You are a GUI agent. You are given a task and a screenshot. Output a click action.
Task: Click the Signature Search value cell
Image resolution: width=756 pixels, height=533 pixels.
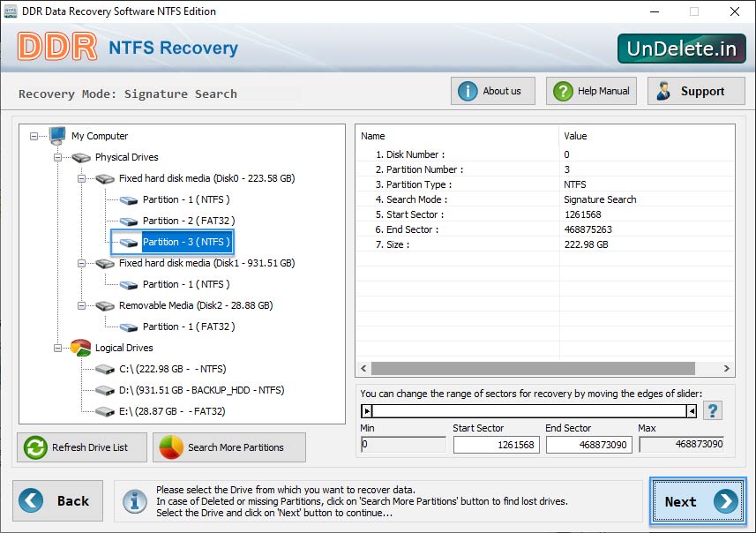(600, 199)
